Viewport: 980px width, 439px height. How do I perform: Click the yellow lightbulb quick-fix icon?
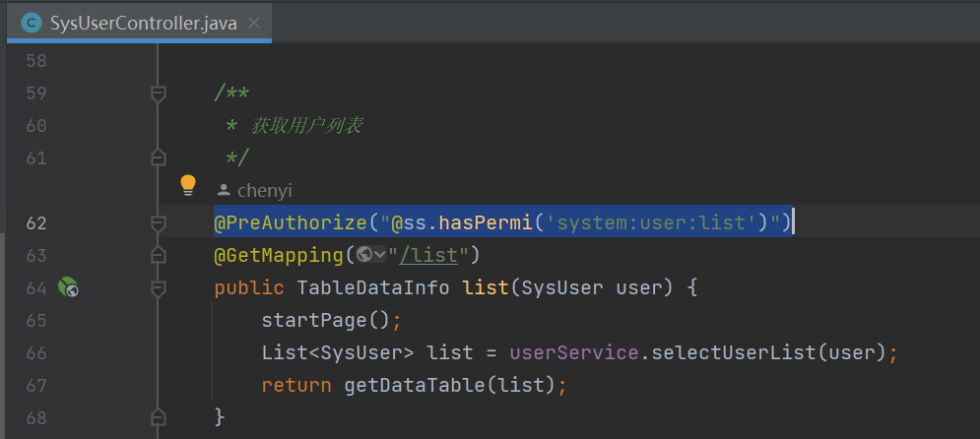click(188, 184)
